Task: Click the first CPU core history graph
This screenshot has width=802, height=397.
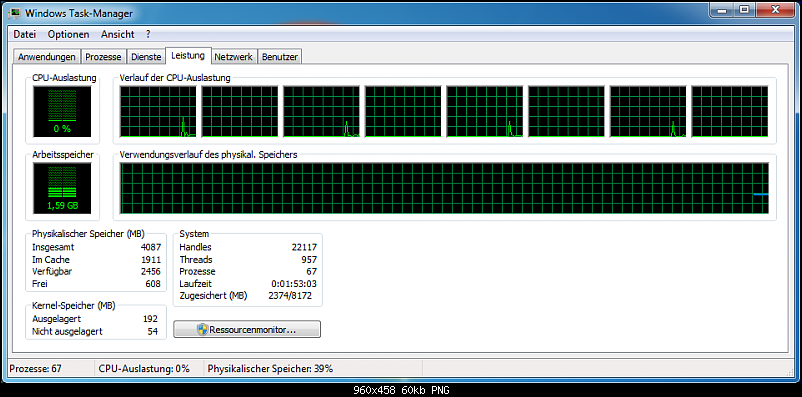Action: click(x=158, y=112)
